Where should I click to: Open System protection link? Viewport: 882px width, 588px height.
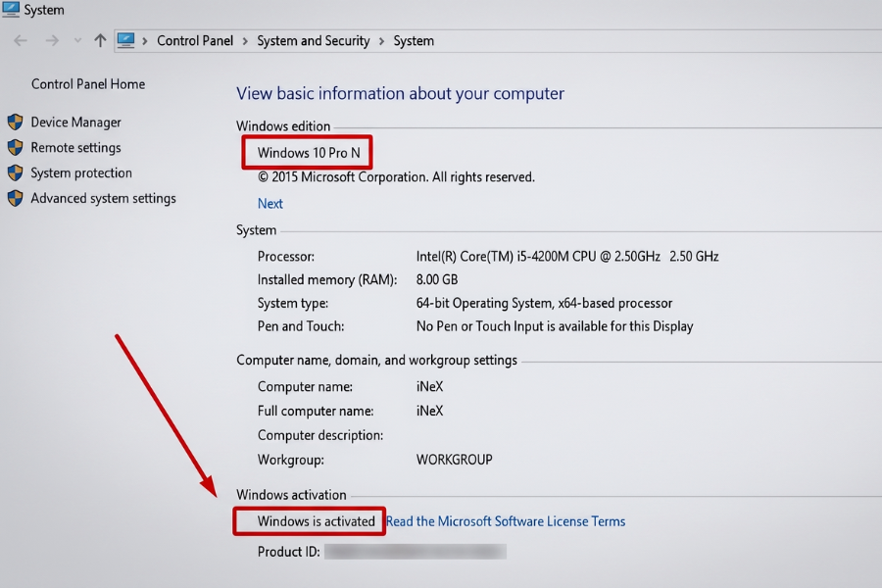click(81, 172)
